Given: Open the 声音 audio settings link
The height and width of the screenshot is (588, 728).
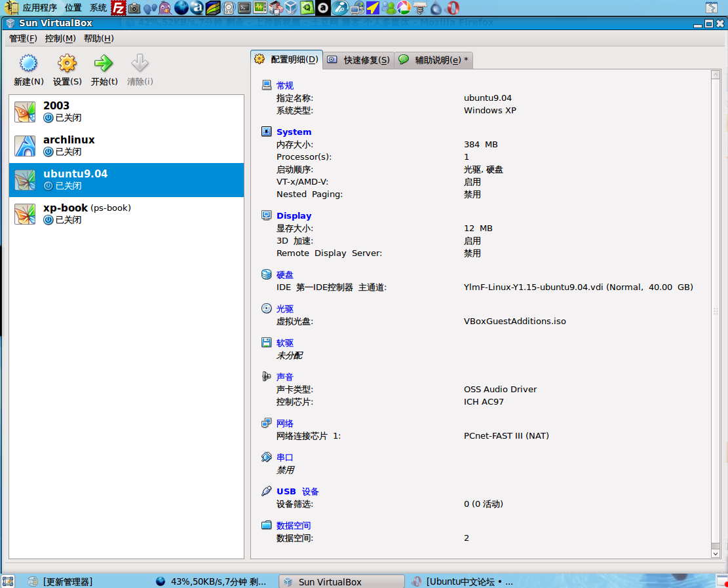Looking at the screenshot, I should click(284, 377).
